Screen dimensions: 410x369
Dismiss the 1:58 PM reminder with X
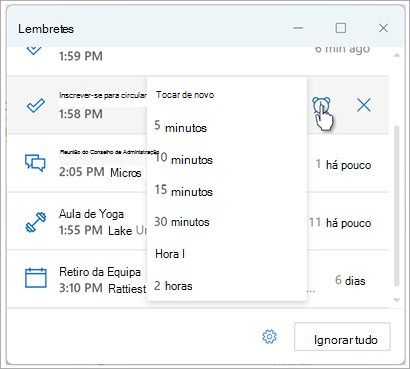(x=364, y=106)
